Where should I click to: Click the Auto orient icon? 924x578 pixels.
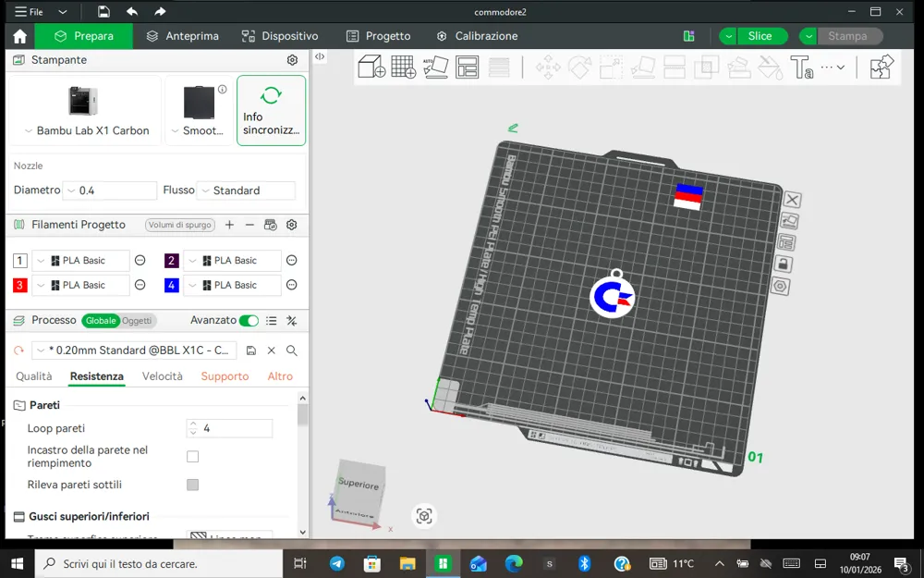[435, 67]
